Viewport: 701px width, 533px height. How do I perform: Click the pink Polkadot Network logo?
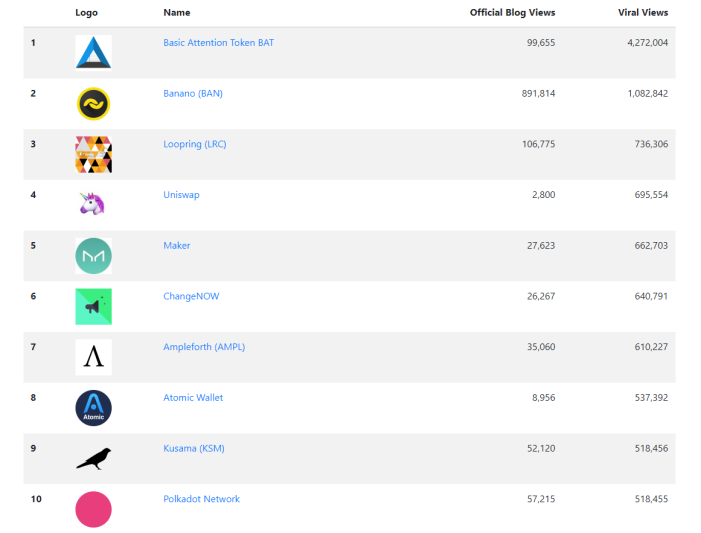click(x=93, y=509)
